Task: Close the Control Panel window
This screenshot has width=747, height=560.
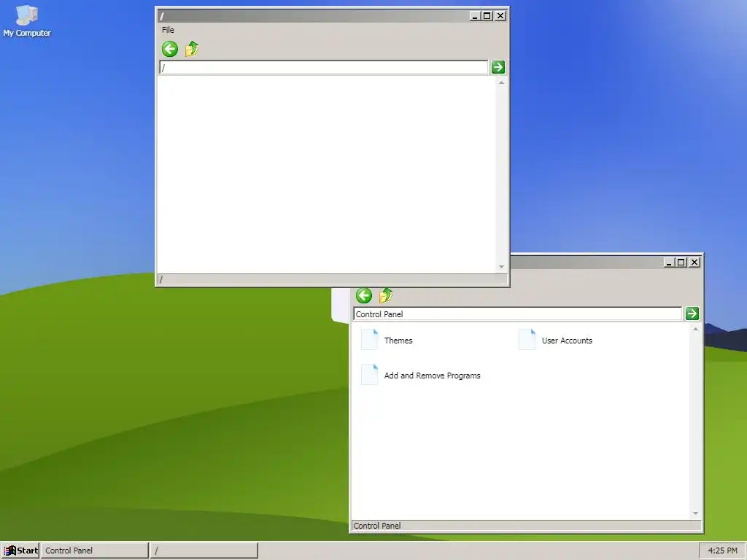Action: click(x=694, y=262)
